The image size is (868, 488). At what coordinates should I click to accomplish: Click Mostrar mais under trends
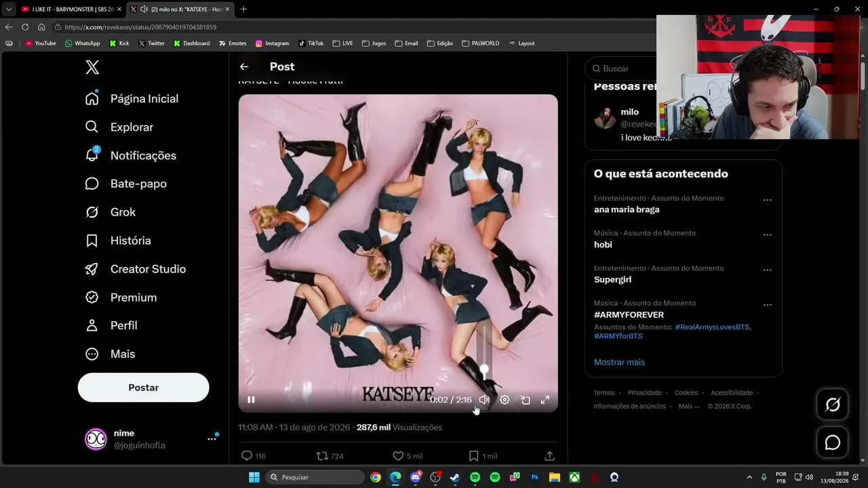[619, 362]
